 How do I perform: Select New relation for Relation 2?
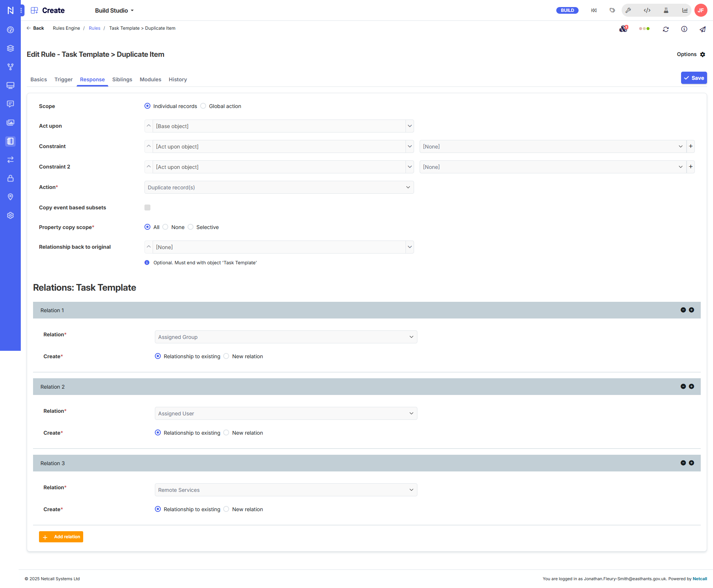click(x=226, y=433)
